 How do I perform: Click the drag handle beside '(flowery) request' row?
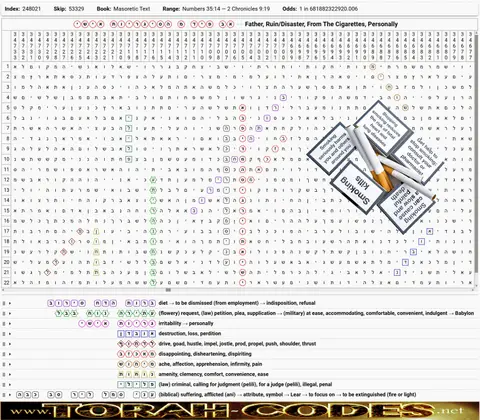coord(4,313)
